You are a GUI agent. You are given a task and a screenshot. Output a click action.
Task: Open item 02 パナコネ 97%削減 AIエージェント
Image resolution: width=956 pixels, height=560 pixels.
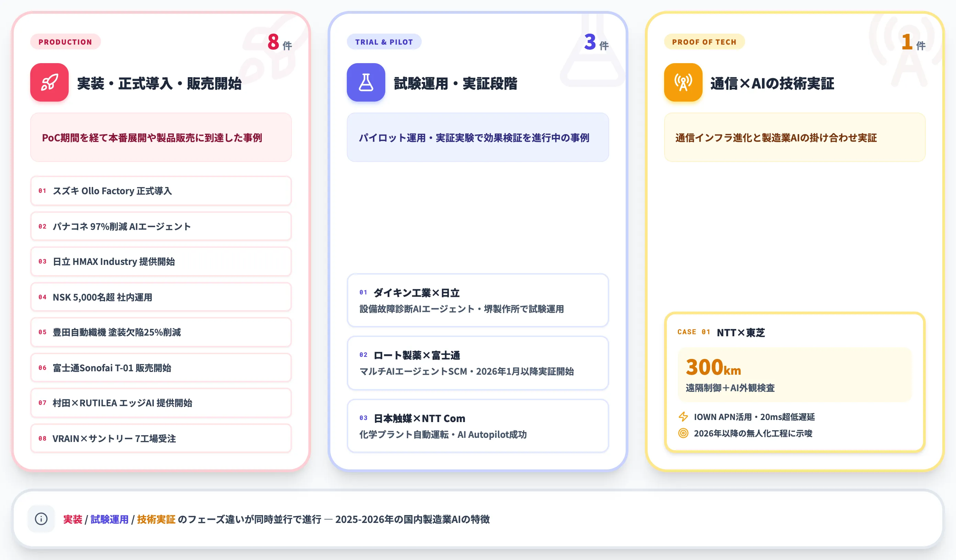pos(161,226)
